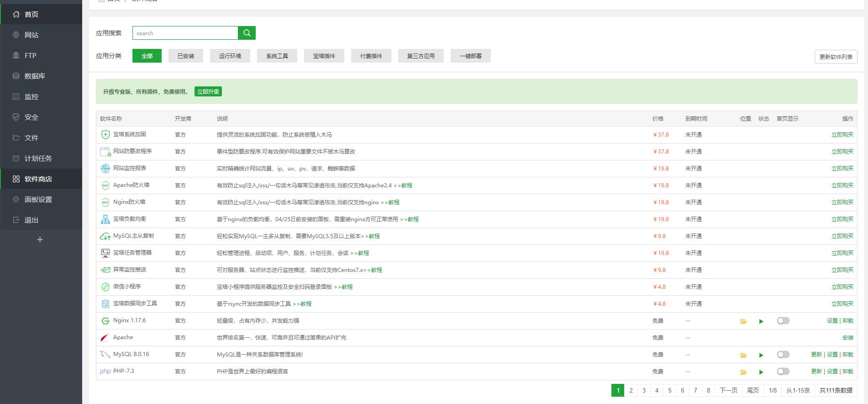
Task: Click the green search magnifier button
Action: (x=247, y=33)
